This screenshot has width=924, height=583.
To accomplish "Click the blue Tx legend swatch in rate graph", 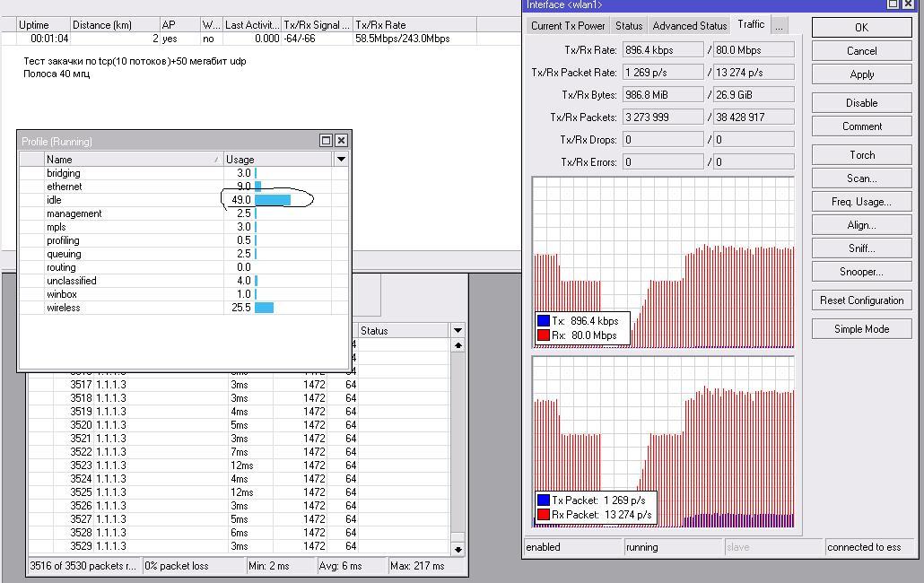I will tap(543, 321).
